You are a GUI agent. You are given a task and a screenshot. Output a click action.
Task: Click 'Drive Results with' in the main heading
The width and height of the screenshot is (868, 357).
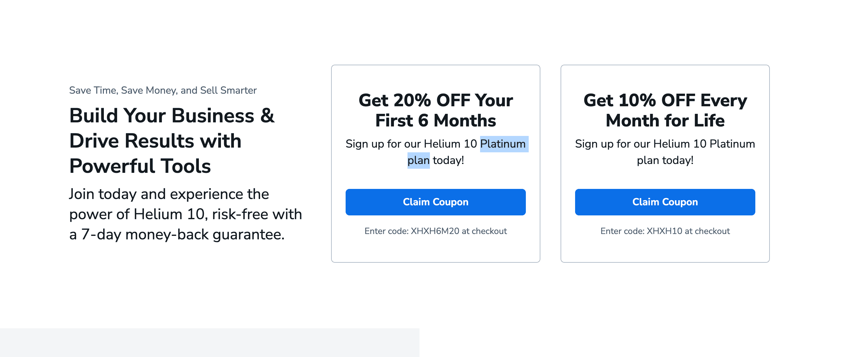[155, 141]
